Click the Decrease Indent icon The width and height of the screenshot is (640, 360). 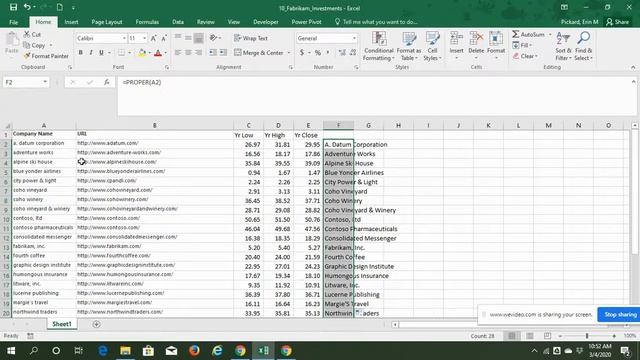click(x=213, y=53)
